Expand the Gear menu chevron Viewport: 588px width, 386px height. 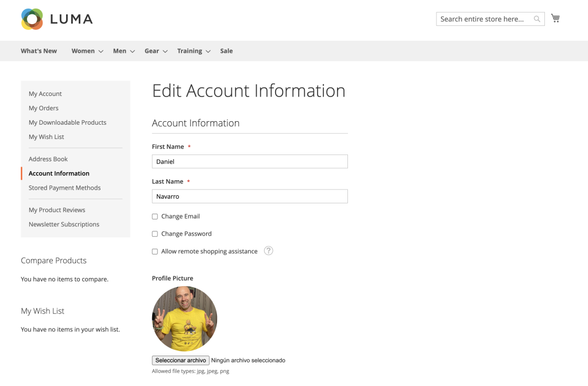tap(165, 51)
